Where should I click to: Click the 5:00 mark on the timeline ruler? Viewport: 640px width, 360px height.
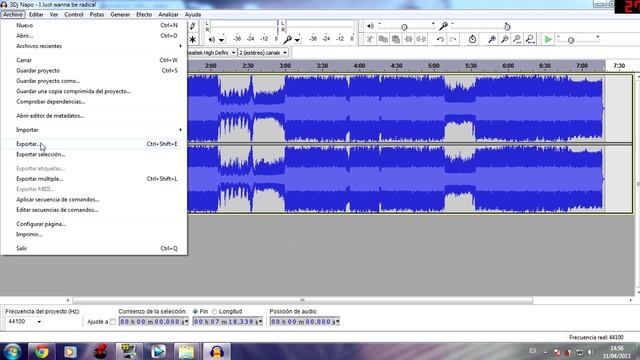click(433, 65)
